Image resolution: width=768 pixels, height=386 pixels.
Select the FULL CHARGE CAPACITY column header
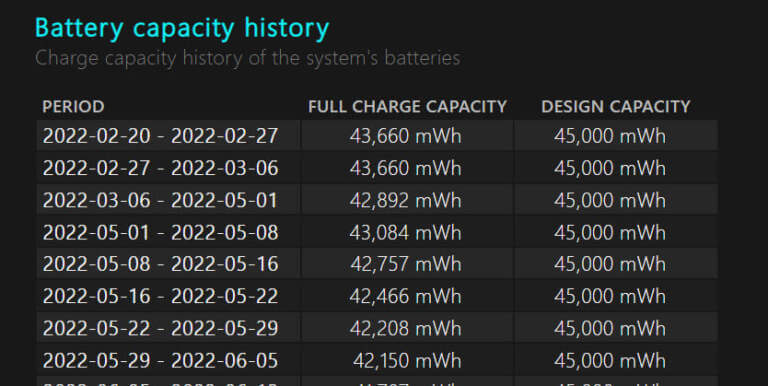point(408,106)
